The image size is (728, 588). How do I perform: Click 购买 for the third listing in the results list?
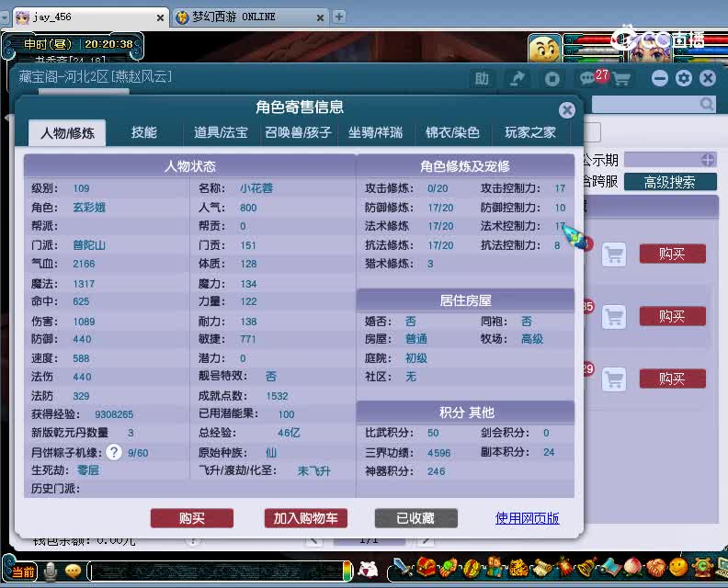(672, 379)
